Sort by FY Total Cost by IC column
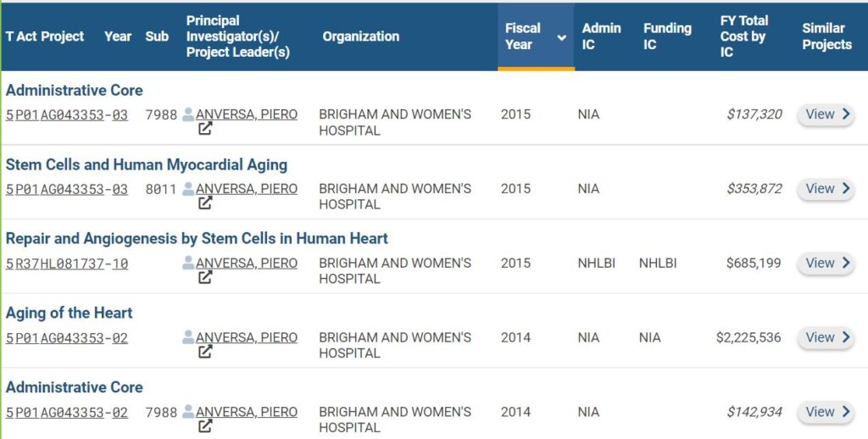 click(x=743, y=36)
